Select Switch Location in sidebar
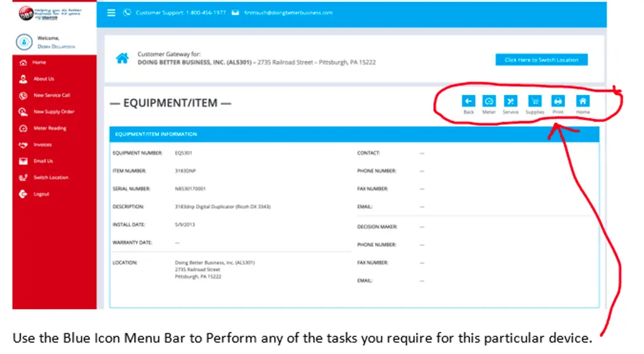Viewport: 644px width, 354px height. click(51, 178)
